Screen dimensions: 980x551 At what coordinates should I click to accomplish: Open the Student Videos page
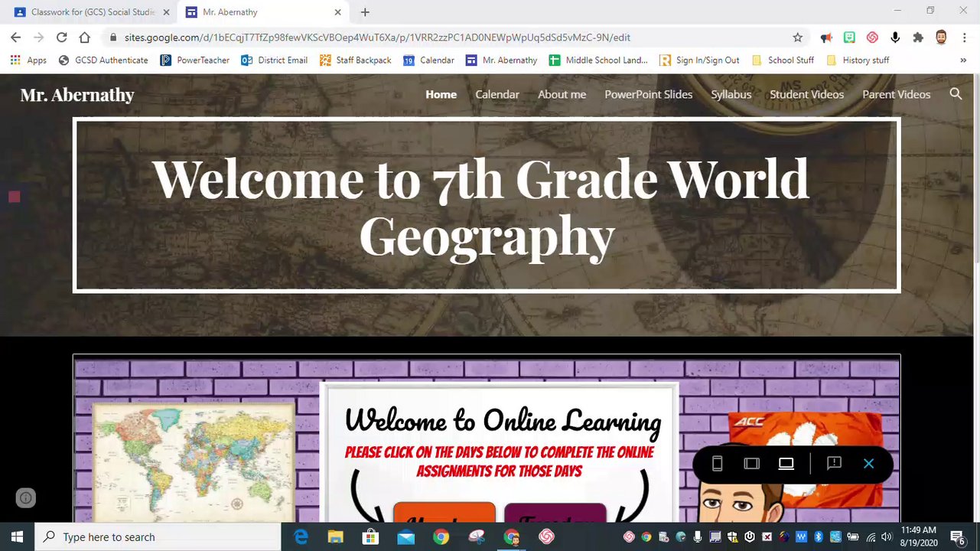[806, 94]
